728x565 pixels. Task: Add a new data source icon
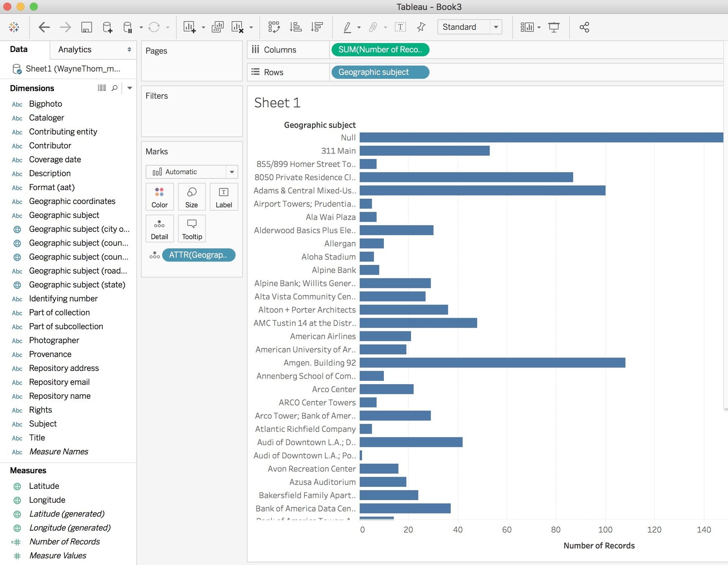107,27
